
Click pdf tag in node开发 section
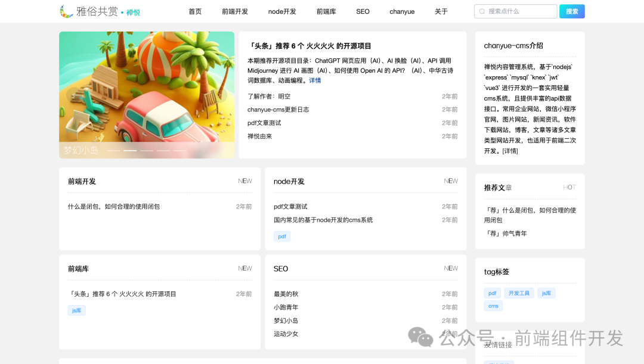click(x=281, y=237)
